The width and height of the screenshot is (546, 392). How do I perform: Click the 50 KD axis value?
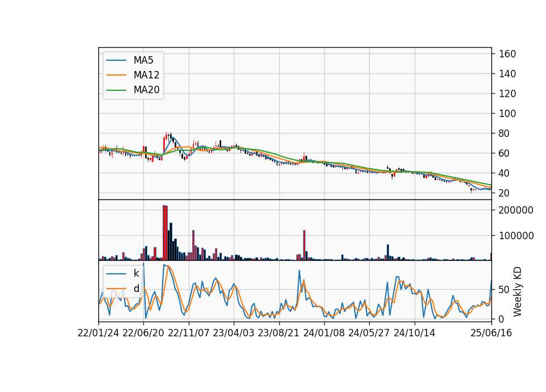click(x=504, y=289)
